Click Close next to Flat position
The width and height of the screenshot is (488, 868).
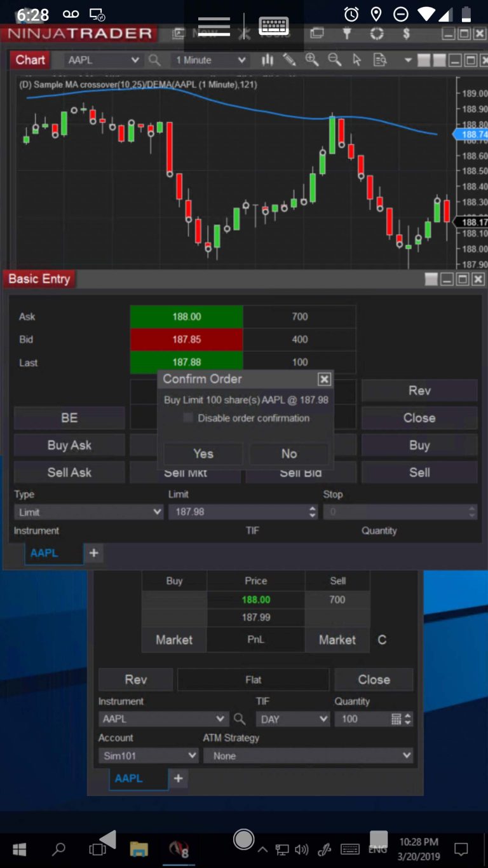click(374, 679)
